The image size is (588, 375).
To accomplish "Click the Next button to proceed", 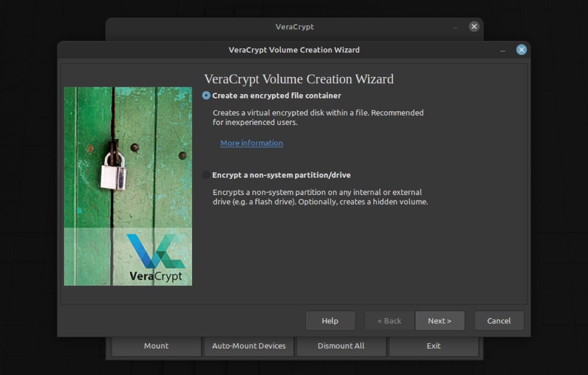I will [x=440, y=321].
